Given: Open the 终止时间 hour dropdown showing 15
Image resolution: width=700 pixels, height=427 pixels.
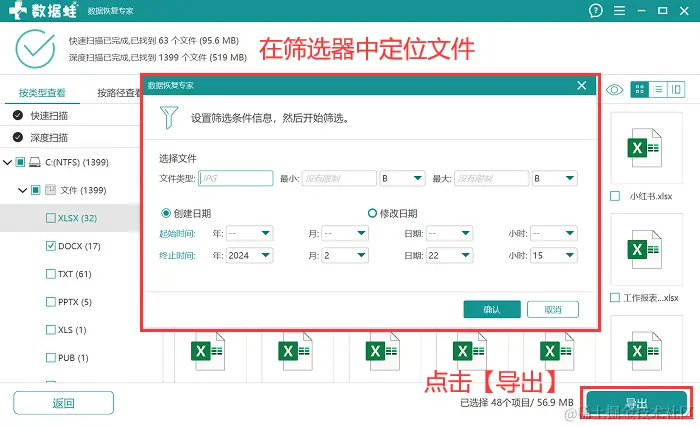Looking at the screenshot, I should click(554, 255).
